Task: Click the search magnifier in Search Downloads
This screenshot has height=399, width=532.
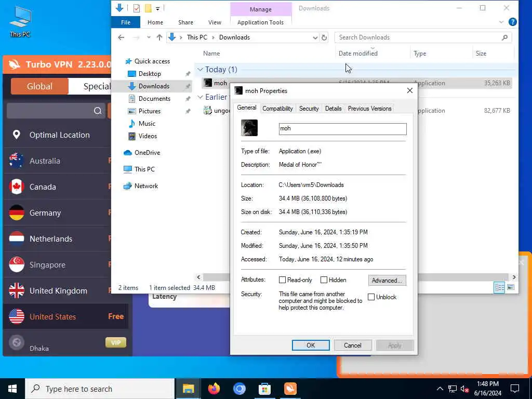Action: (x=504, y=37)
